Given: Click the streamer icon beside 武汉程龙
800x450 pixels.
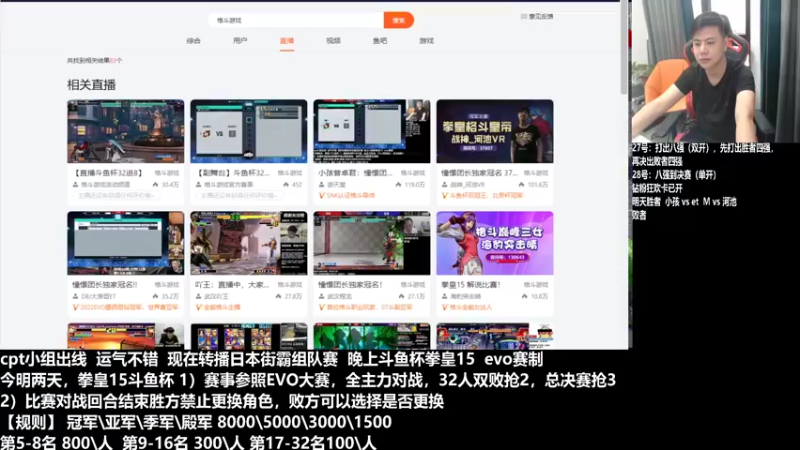Looking at the screenshot, I should coord(321,296).
